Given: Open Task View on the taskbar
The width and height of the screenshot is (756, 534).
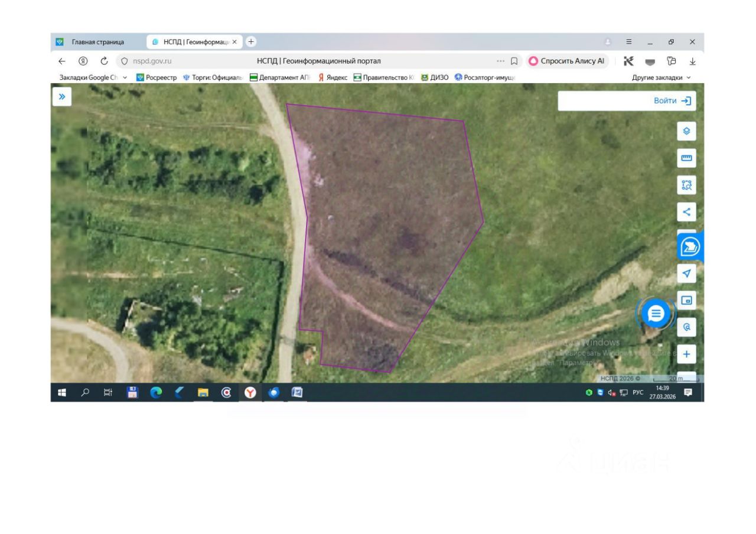Looking at the screenshot, I should pyautogui.click(x=108, y=392).
